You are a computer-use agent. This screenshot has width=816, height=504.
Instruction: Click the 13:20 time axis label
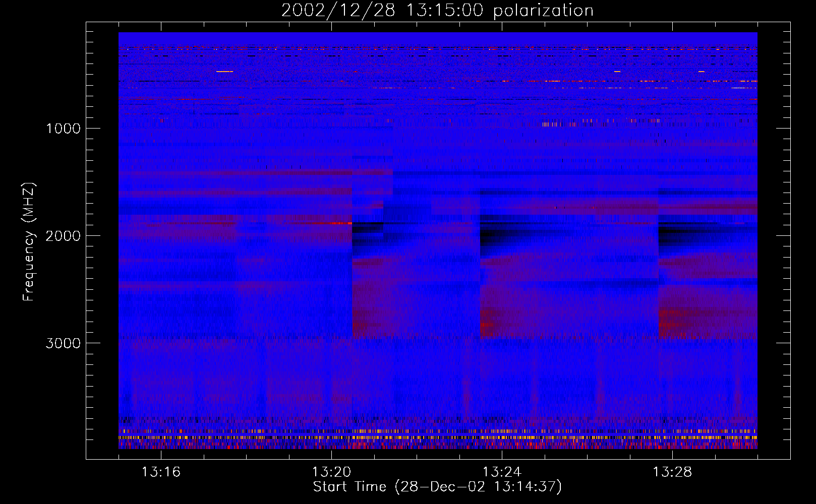tap(331, 472)
